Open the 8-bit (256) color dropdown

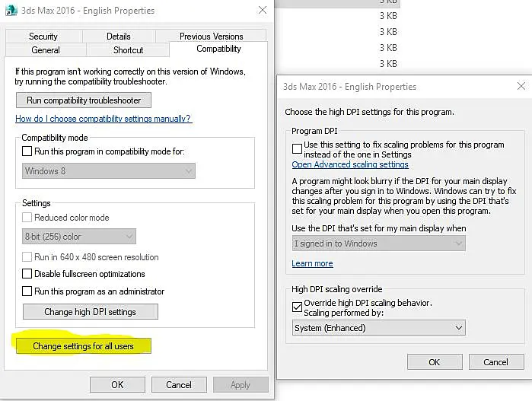pyautogui.click(x=79, y=237)
